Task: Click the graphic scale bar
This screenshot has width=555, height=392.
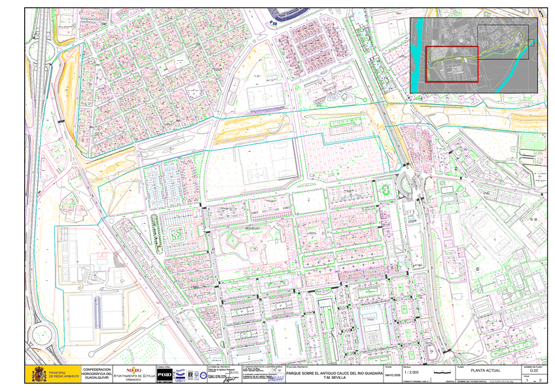Action: (x=443, y=372)
